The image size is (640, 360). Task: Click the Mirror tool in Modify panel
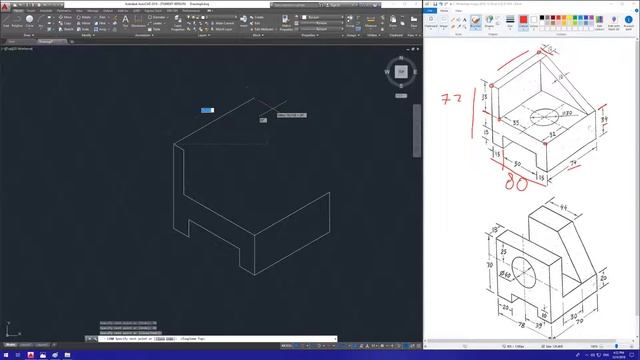(84, 23)
